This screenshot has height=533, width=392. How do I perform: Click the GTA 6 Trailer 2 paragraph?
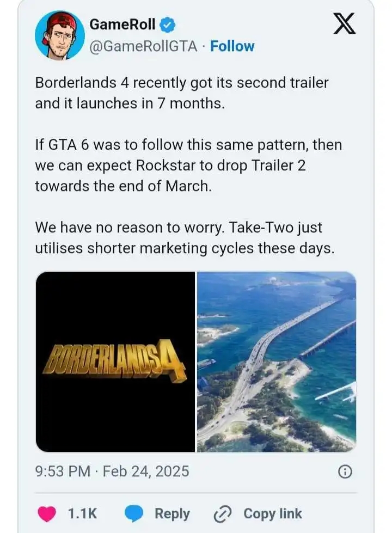[x=188, y=166]
